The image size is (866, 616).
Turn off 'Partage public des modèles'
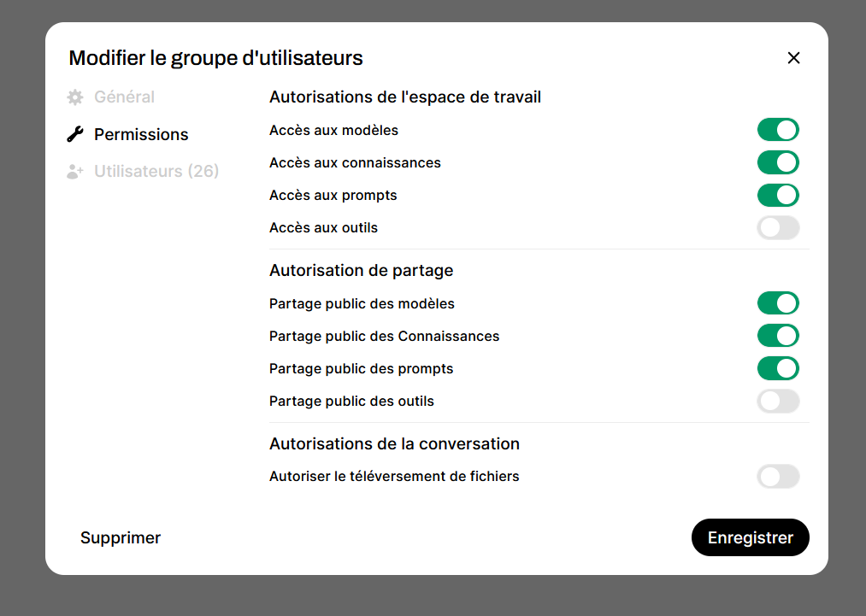(x=778, y=302)
